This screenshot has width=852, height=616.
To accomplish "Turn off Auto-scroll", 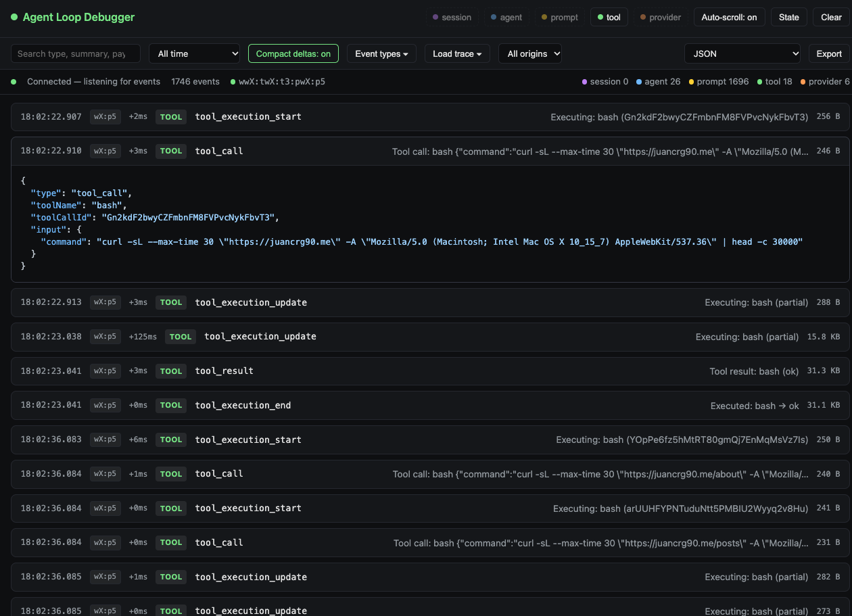I will [x=729, y=17].
